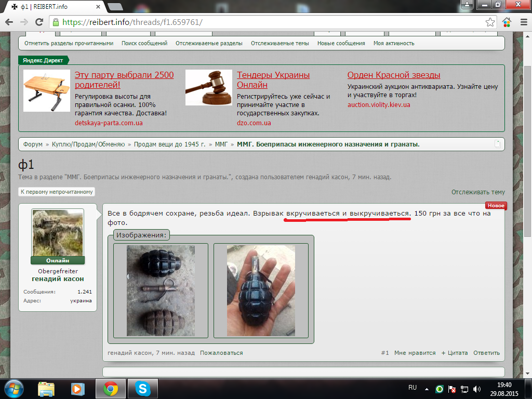Open Отслеживаемые темы
Image resolution: width=532 pixels, height=399 pixels.
280,44
